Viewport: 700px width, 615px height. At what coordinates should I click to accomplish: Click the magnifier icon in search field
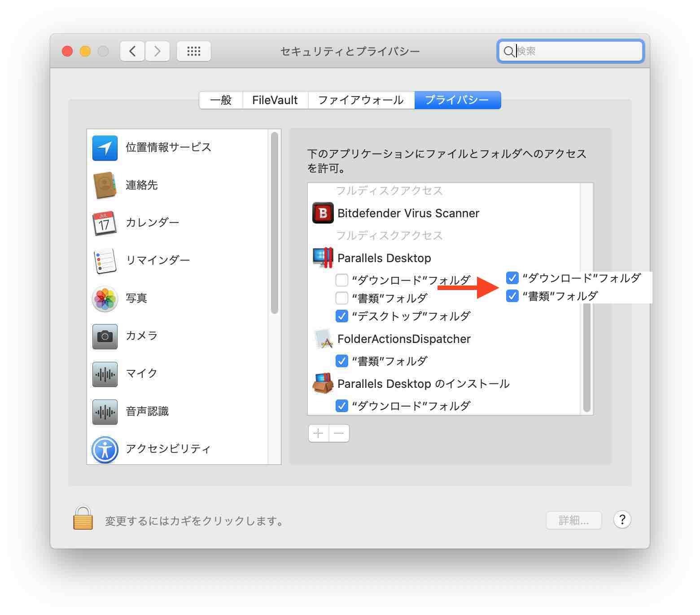508,51
